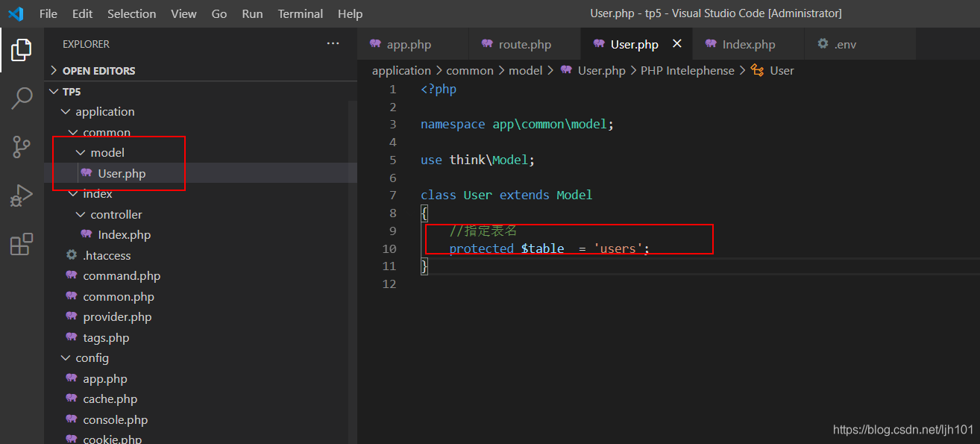Open command.php in explorer
The image size is (980, 444).
pyautogui.click(x=201, y=275)
